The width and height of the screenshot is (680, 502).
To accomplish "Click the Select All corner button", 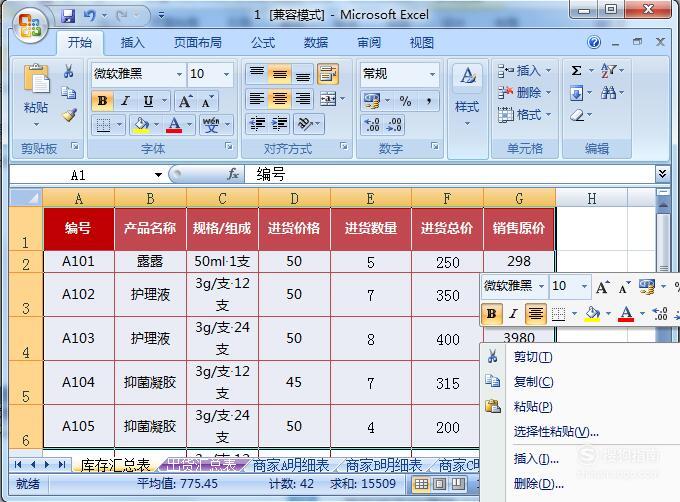I will coord(26,198).
